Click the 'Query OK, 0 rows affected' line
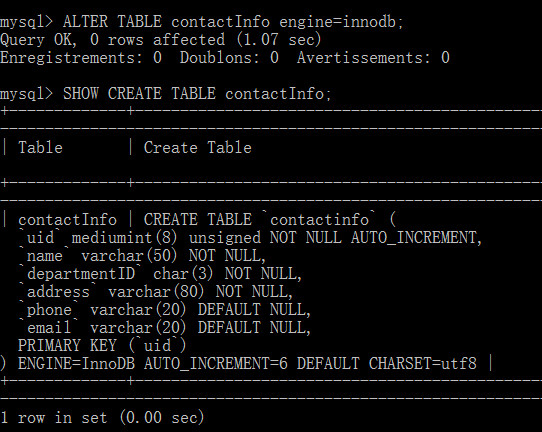This screenshot has height=432, width=542. (x=161, y=40)
